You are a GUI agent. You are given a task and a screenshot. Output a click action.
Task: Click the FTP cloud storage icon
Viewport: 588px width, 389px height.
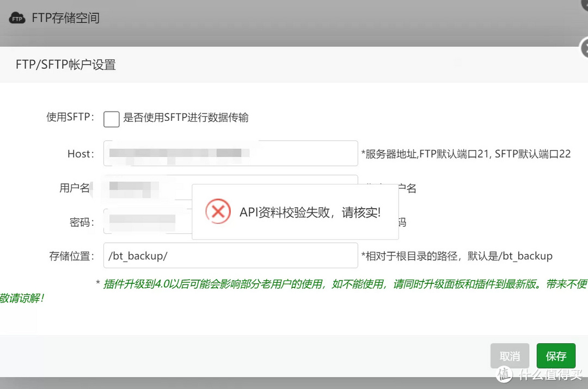point(17,18)
